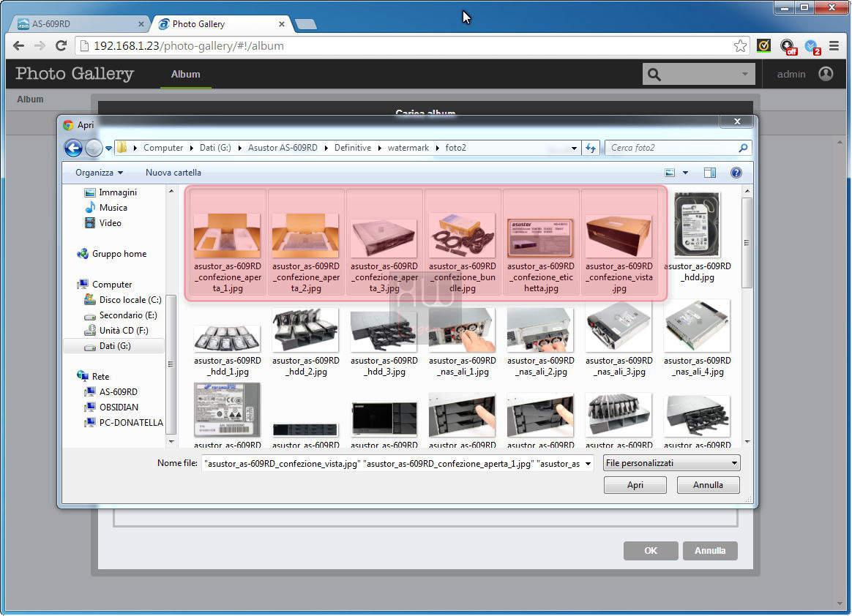Viewport: 852px width, 616px height.
Task: Click Annulla in the Carica album dialog
Action: [710, 551]
